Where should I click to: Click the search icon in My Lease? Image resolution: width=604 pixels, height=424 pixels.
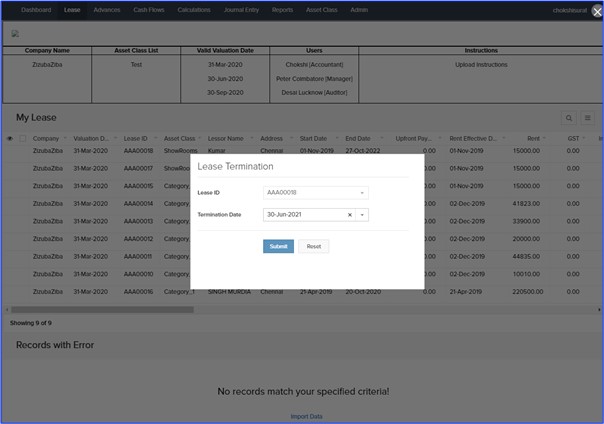click(570, 118)
